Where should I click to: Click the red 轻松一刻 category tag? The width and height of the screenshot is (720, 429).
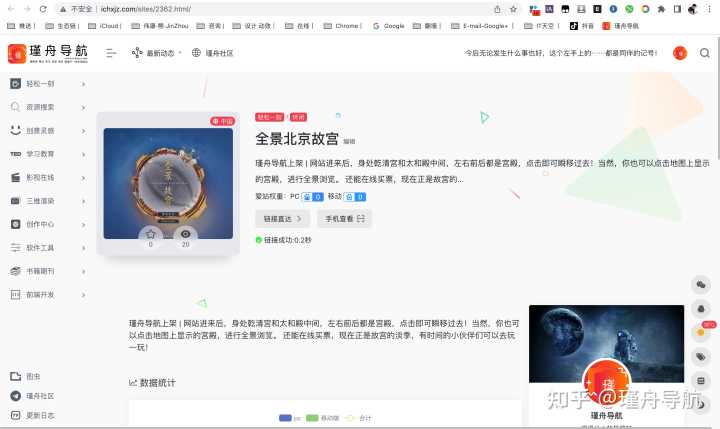click(270, 117)
